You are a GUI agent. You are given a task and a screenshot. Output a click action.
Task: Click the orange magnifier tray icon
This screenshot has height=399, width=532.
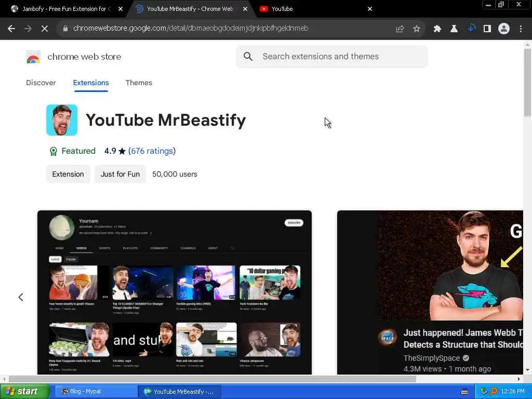pyautogui.click(x=494, y=392)
